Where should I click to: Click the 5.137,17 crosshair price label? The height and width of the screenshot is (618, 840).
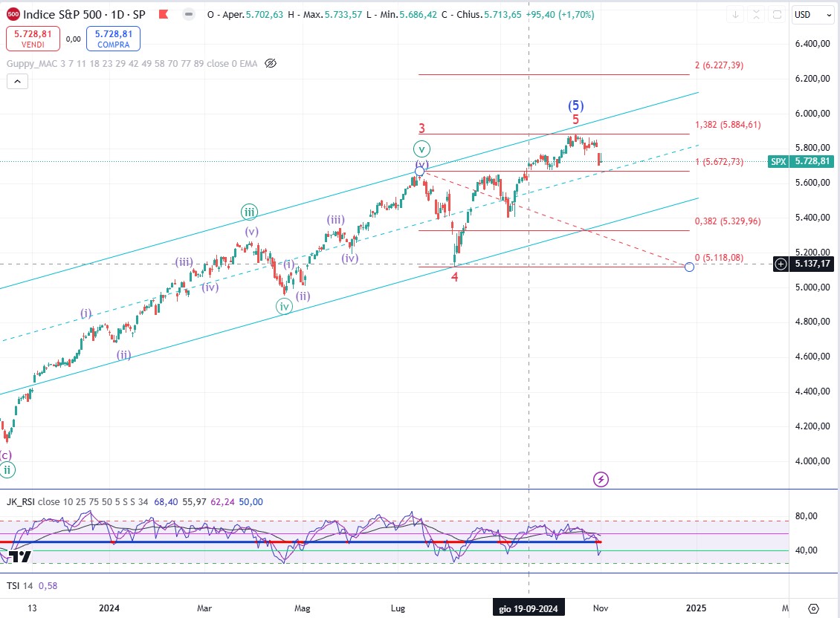coord(812,264)
